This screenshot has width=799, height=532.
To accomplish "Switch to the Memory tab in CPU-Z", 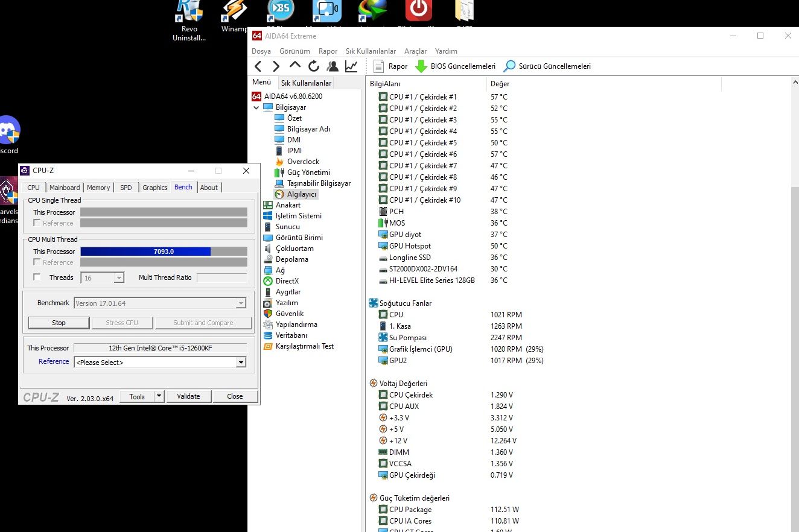I will tap(98, 188).
